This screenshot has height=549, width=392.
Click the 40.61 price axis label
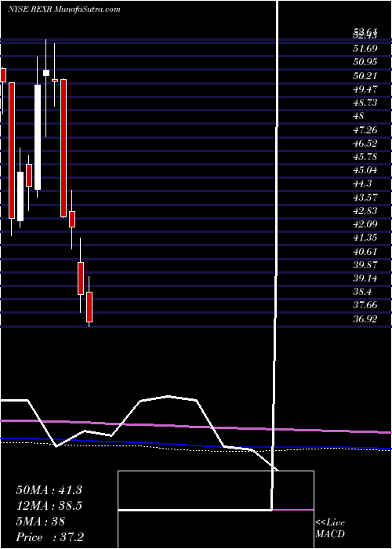coord(365,252)
